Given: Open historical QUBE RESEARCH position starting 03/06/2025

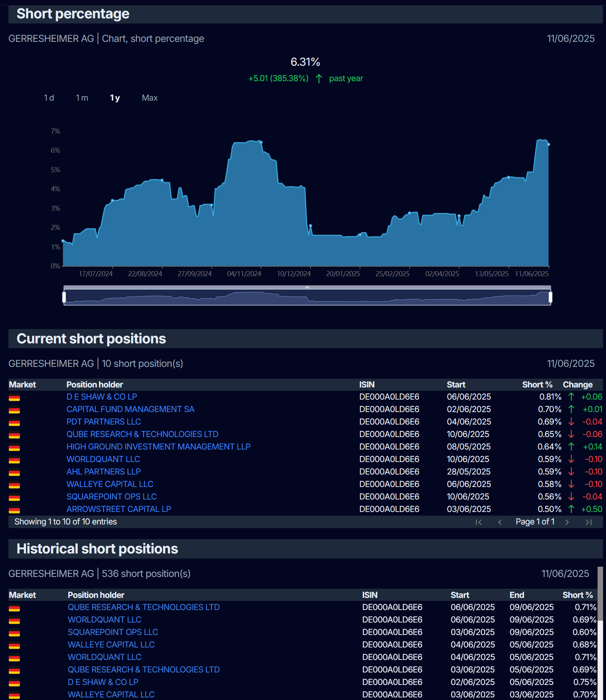Looking at the screenshot, I should coord(144,670).
